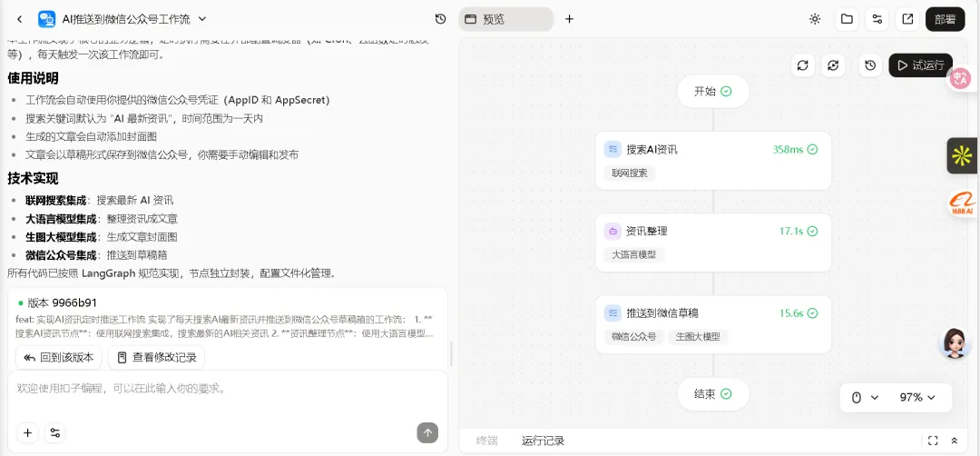Select the 开始 start node
The image size is (980, 456).
[x=713, y=92]
